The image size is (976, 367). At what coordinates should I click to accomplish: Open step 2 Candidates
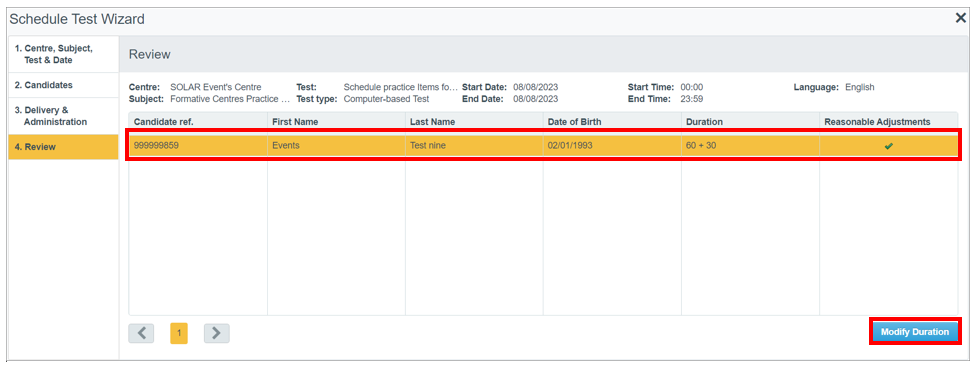(63, 85)
